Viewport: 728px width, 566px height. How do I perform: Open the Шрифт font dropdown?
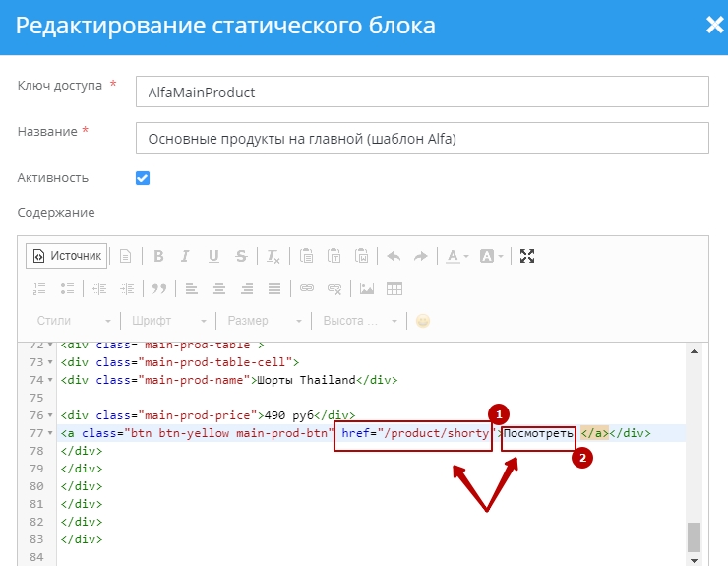tap(165, 321)
